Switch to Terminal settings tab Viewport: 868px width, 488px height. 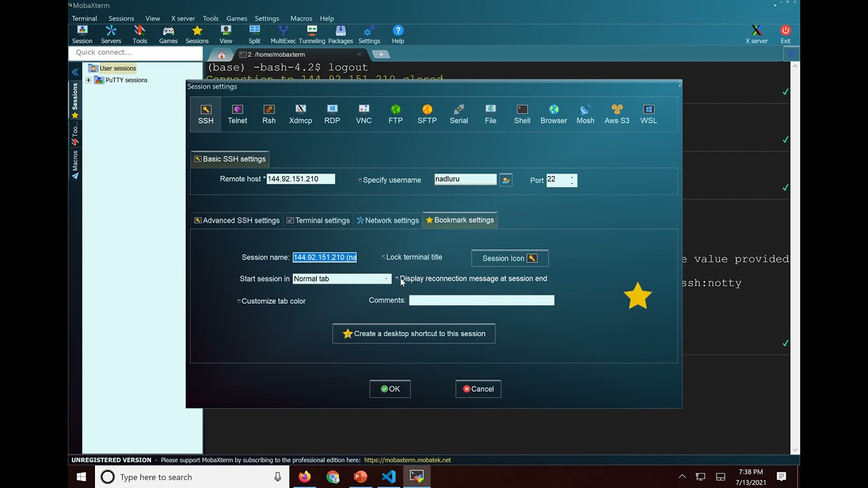[x=318, y=220]
